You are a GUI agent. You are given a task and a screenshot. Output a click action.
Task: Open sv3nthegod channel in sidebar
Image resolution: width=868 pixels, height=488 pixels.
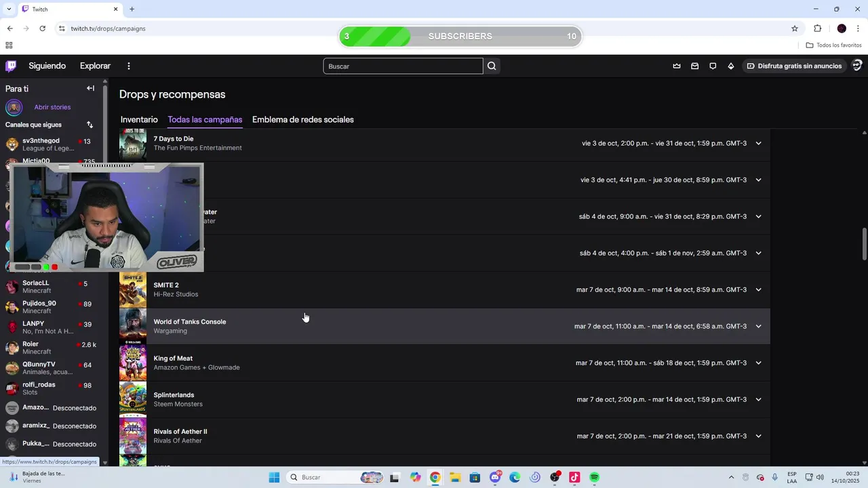click(52, 144)
